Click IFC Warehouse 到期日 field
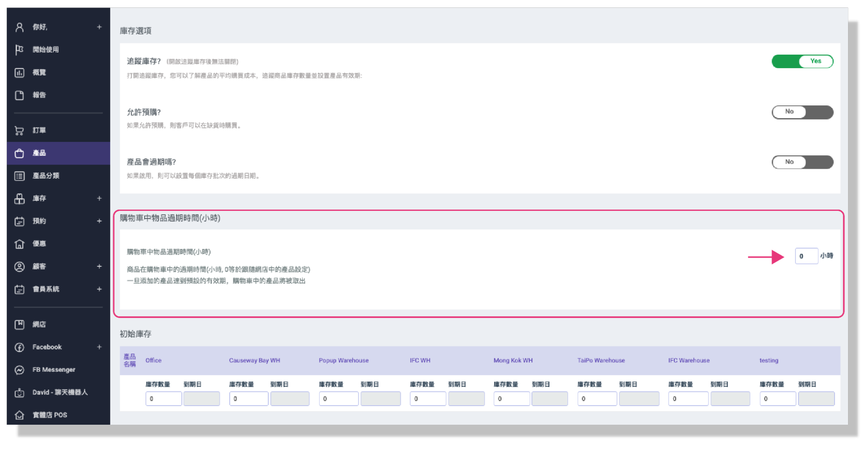The image size is (868, 449). pyautogui.click(x=730, y=399)
